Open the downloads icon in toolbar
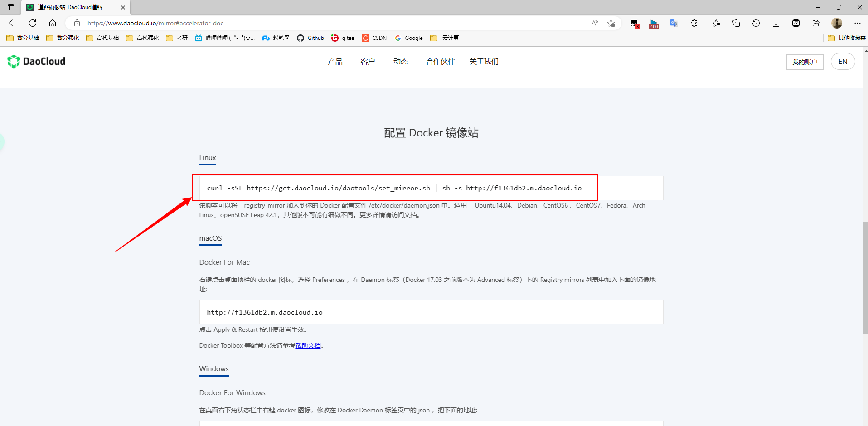Image resolution: width=868 pixels, height=426 pixels. click(776, 23)
